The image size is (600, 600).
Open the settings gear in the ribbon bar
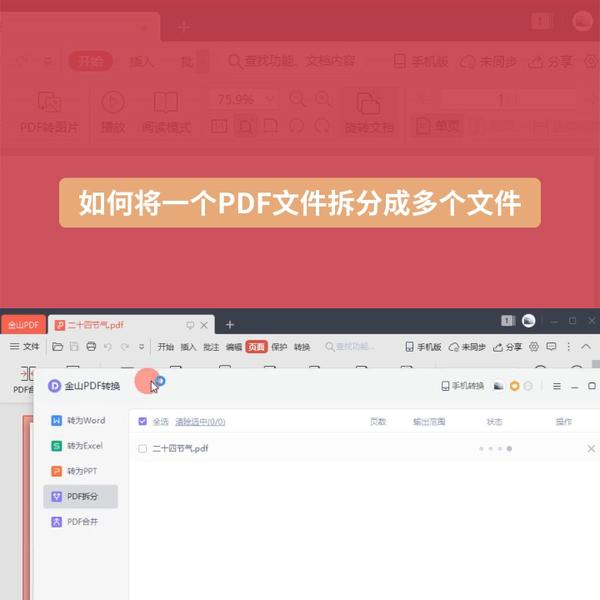tap(534, 347)
